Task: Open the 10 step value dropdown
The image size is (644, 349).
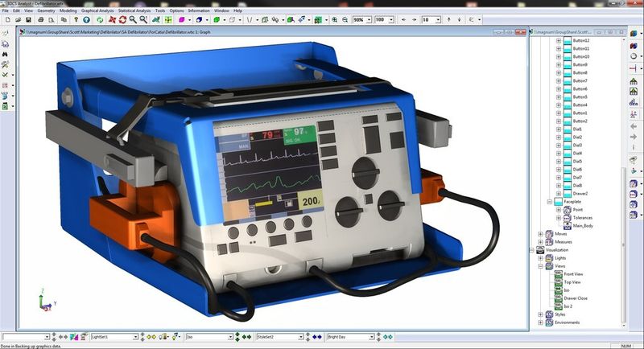Action: (438, 19)
